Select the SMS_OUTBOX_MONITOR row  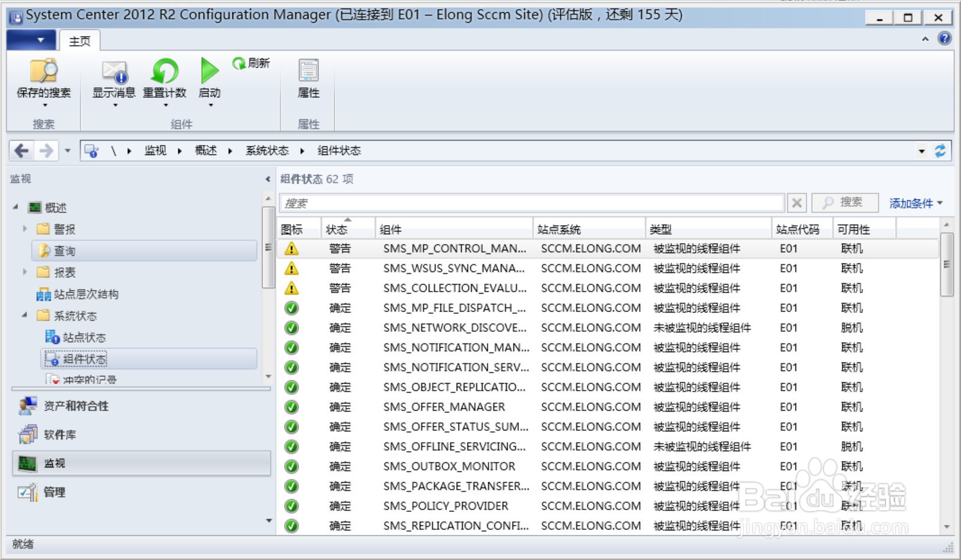608,466
